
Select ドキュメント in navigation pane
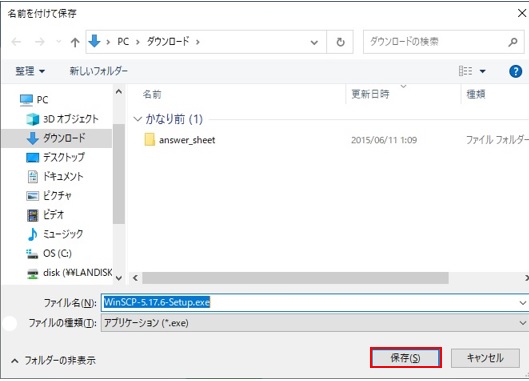55,176
